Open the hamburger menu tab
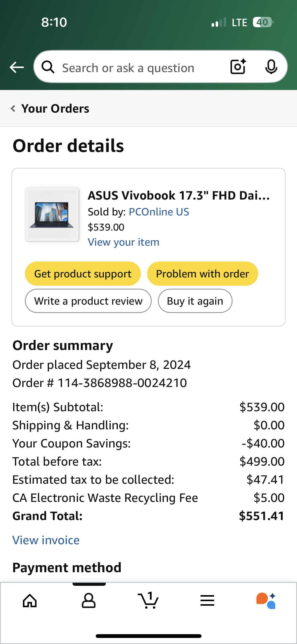 [207, 601]
